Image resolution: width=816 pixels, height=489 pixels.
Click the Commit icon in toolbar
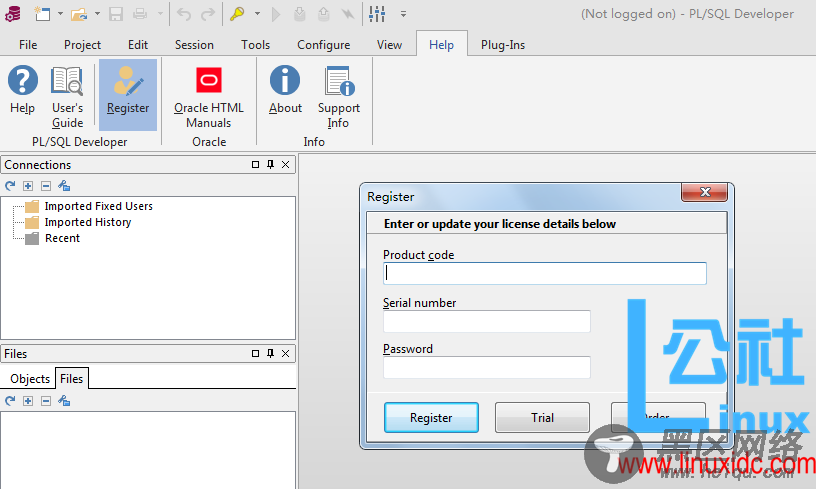[x=300, y=14]
